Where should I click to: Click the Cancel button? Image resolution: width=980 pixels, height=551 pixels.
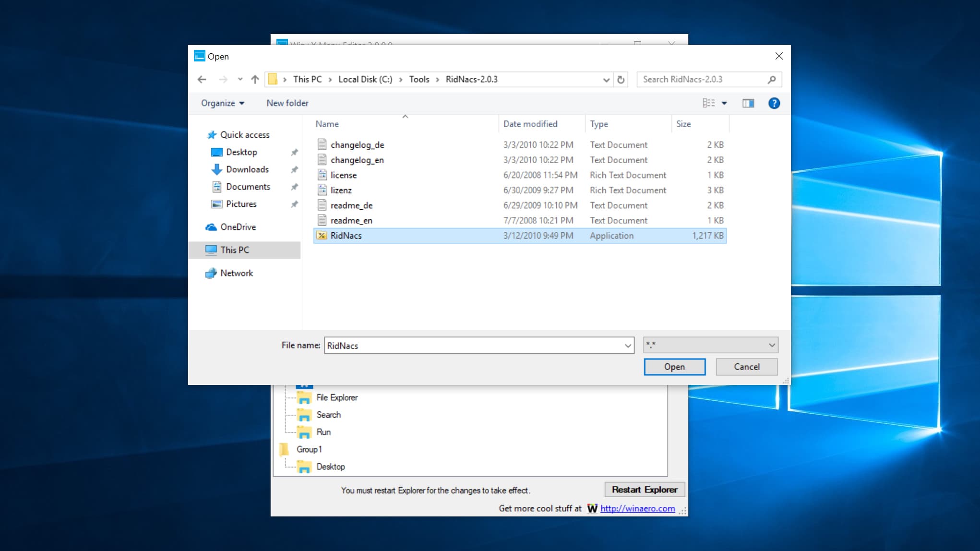(747, 367)
